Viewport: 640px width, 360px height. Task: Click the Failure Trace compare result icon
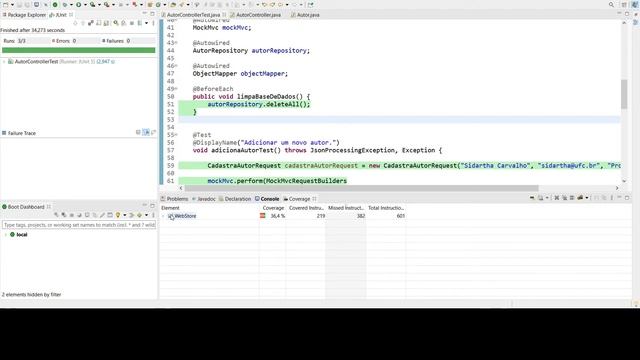tap(153, 132)
